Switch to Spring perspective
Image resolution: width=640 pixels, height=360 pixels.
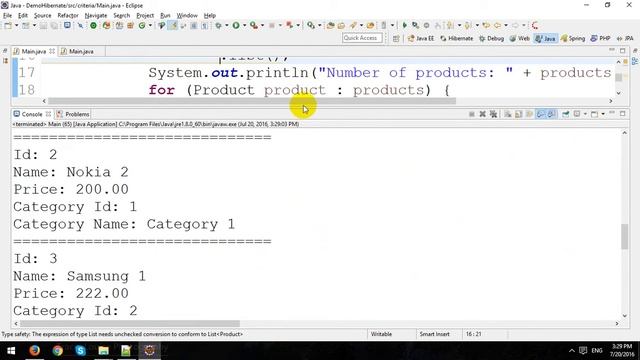573,38
